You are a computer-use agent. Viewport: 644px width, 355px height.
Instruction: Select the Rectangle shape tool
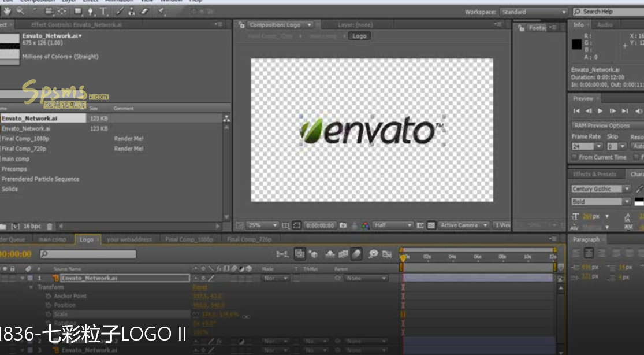pos(77,12)
